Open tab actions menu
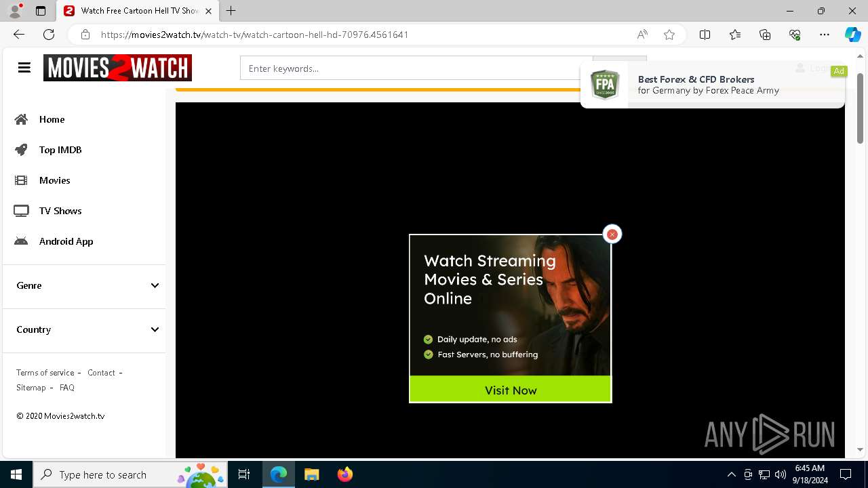The image size is (868, 488). click(x=41, y=11)
